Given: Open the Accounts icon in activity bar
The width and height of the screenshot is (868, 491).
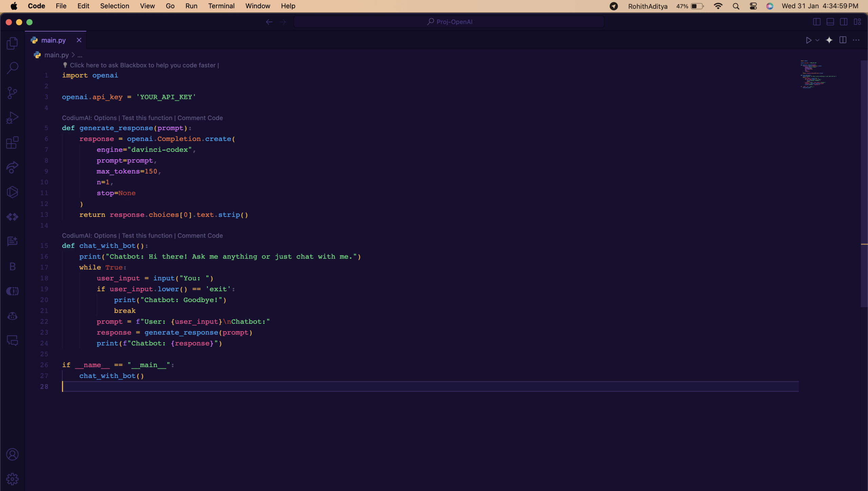Looking at the screenshot, I should [x=13, y=454].
